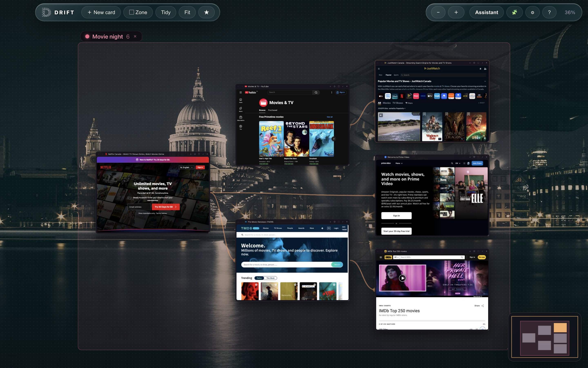The height and width of the screenshot is (368, 588).
Task: Open TMDB EN language selector
Action: point(329,228)
